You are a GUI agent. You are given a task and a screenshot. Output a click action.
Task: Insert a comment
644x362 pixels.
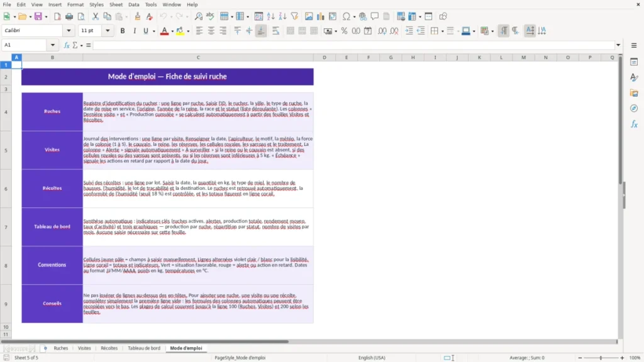tap(375, 16)
